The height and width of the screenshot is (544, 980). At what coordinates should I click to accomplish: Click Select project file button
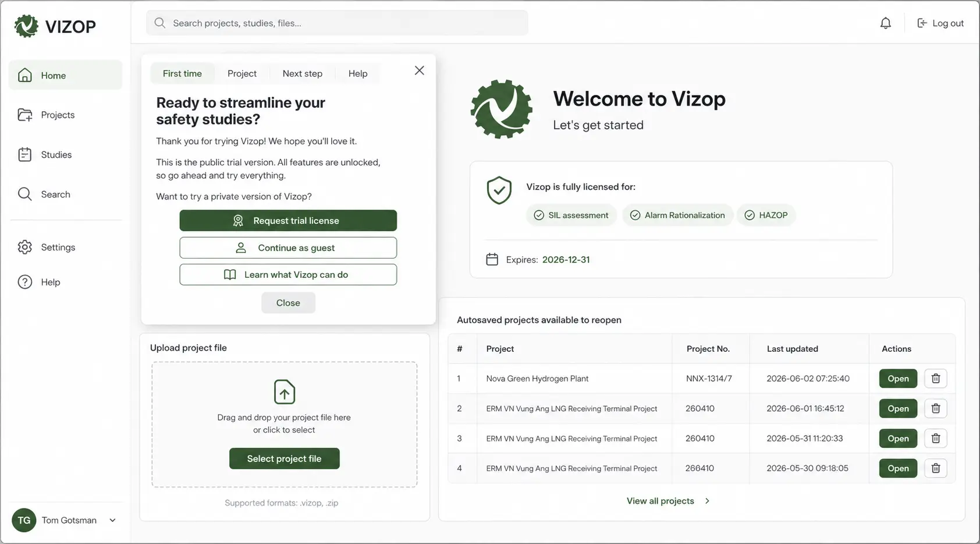(285, 458)
